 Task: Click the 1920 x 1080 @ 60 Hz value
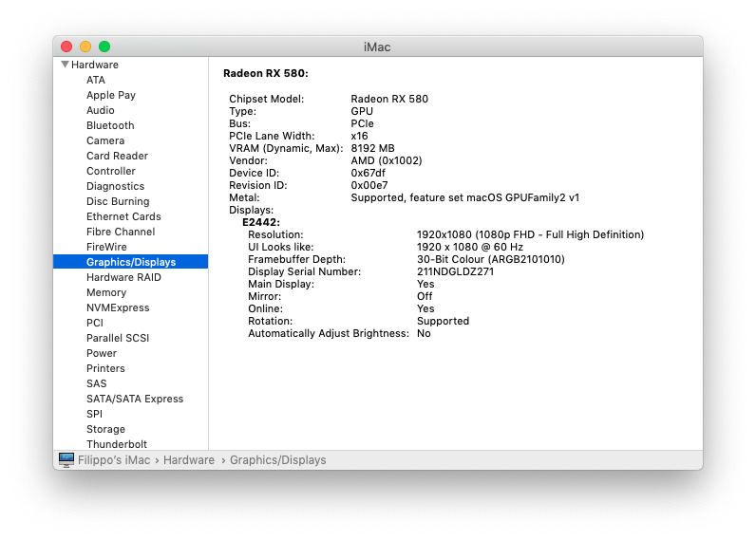click(469, 247)
